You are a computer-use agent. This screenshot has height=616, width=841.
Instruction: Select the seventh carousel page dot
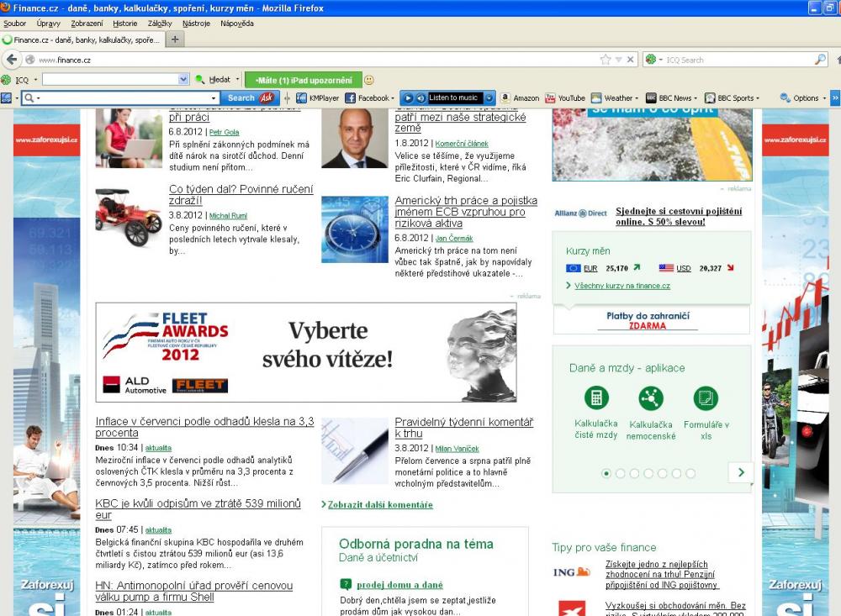click(x=690, y=473)
